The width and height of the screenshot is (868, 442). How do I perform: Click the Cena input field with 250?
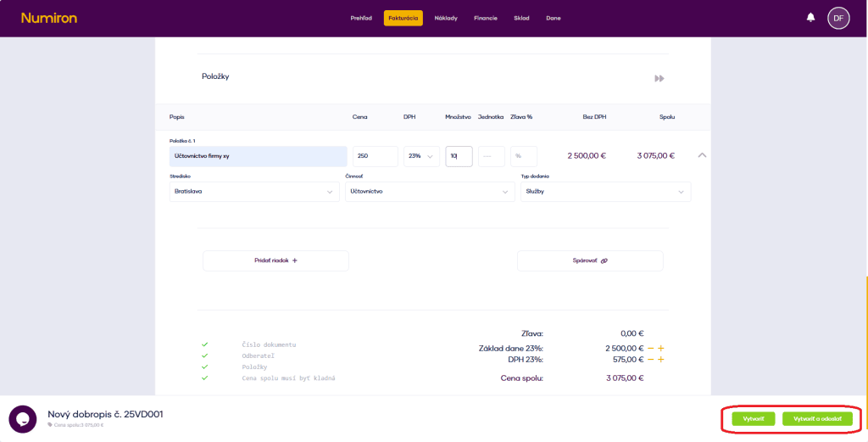[375, 156]
